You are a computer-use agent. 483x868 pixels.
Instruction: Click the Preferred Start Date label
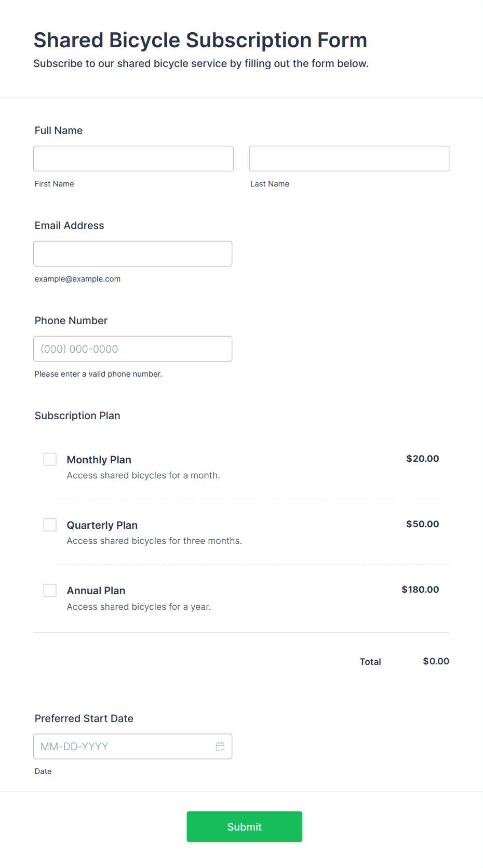[84, 718]
